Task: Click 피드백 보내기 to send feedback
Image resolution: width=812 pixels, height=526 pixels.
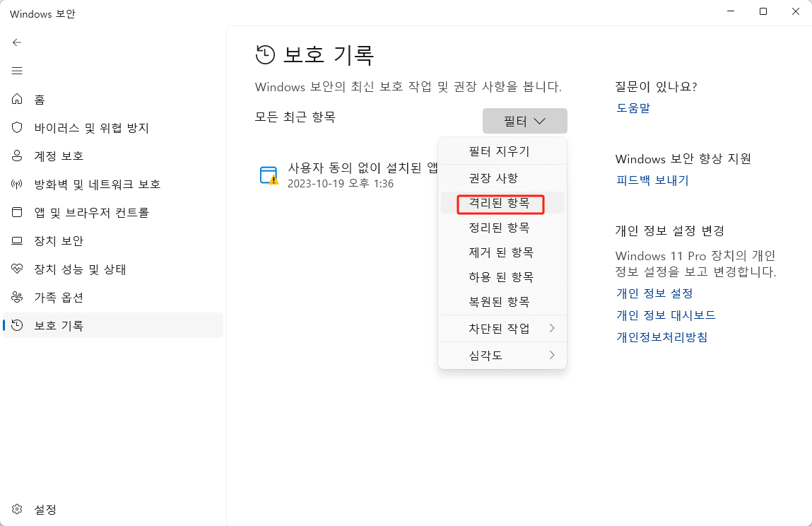Action: [652, 180]
